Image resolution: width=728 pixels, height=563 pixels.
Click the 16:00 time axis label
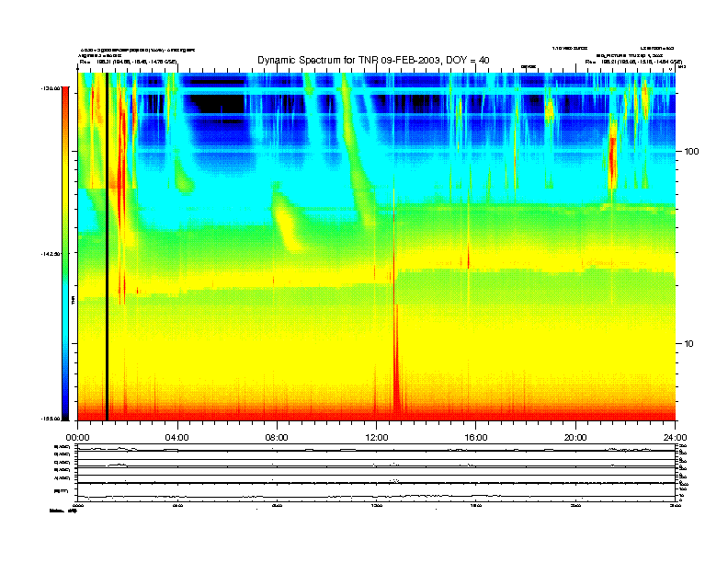(x=476, y=438)
